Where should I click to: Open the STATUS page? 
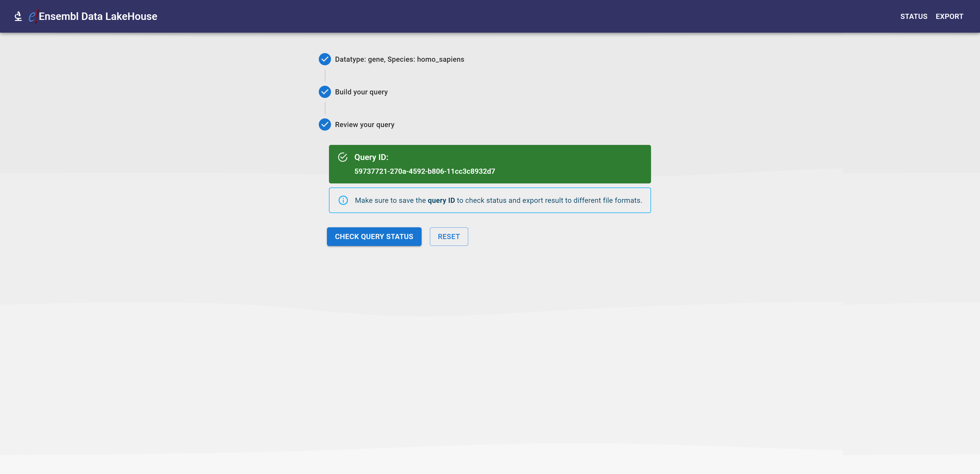click(x=913, y=16)
